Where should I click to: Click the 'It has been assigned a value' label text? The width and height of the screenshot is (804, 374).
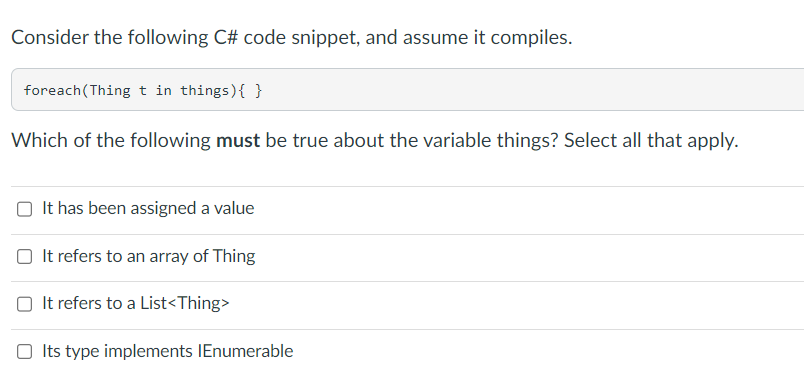[148, 208]
